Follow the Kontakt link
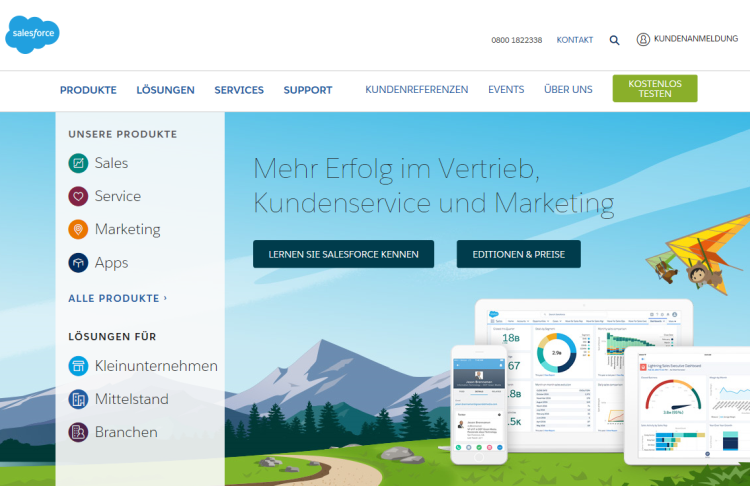This screenshot has width=750, height=500. click(x=574, y=40)
